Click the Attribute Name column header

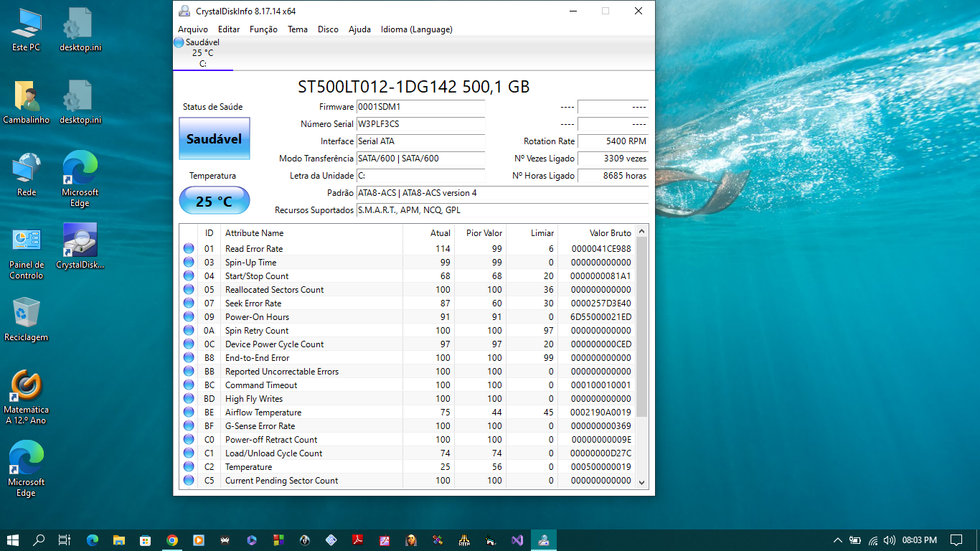point(312,233)
